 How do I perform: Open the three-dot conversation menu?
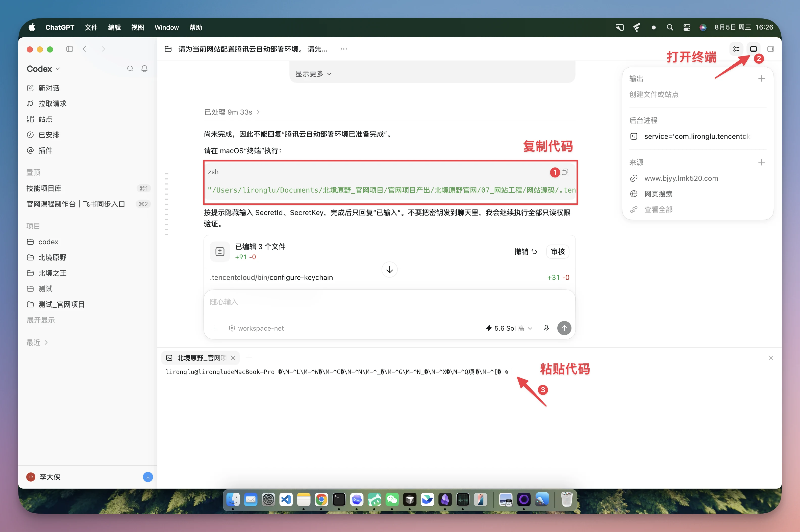click(344, 49)
